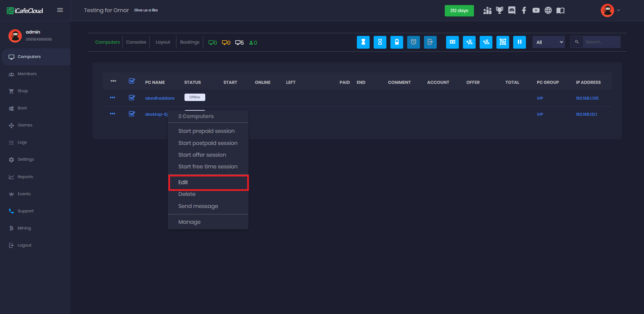The image size is (644, 314).
Task: Switch to the Consoles tab
Action: coord(136,42)
